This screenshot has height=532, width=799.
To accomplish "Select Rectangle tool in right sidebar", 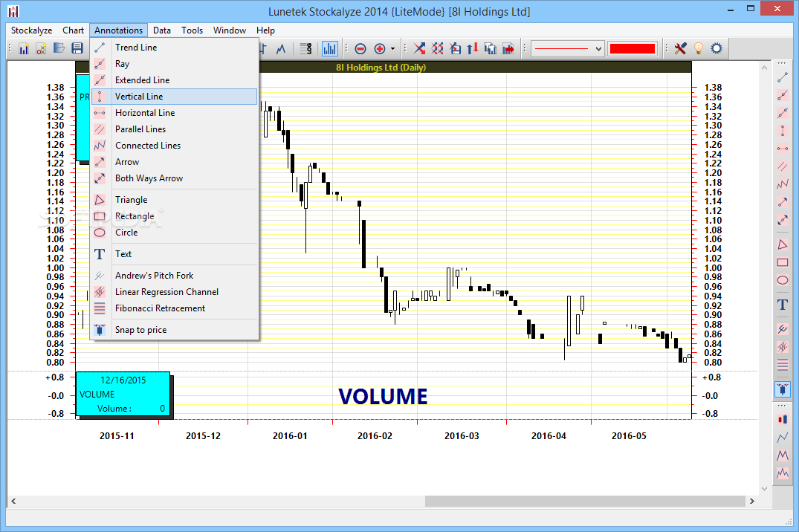I will point(782,262).
